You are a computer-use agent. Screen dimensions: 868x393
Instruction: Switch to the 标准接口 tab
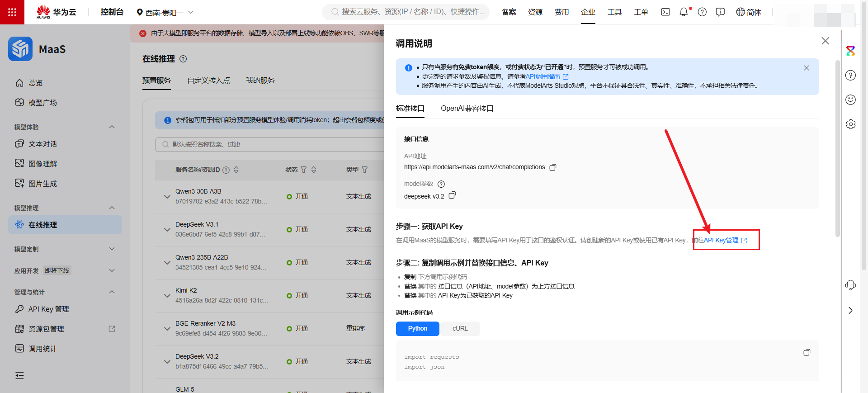[x=410, y=109]
